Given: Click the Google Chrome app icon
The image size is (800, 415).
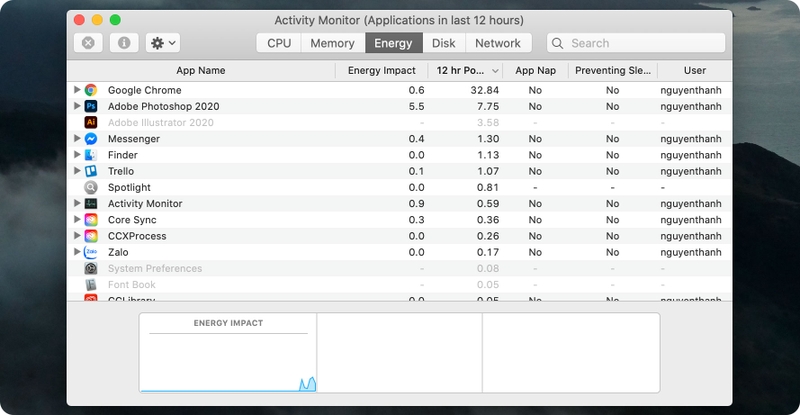Looking at the screenshot, I should click(91, 90).
